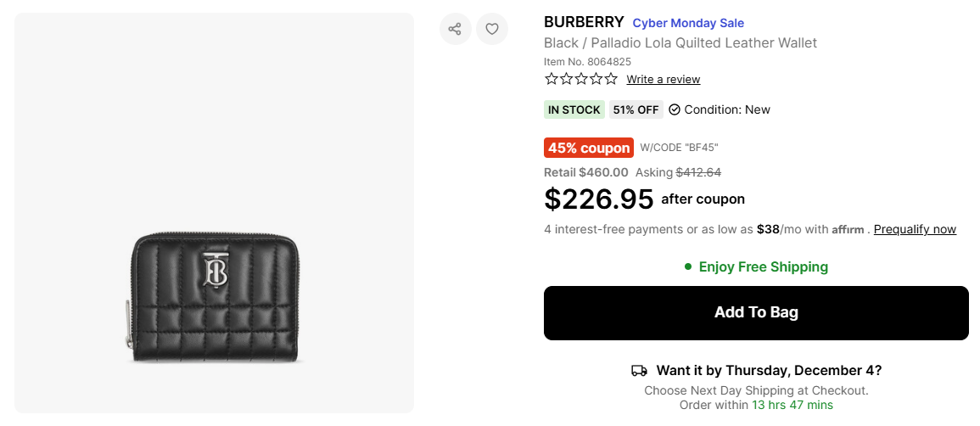This screenshot has height=426, width=980.
Task: Click the Affirm logo
Action: pyautogui.click(x=847, y=230)
